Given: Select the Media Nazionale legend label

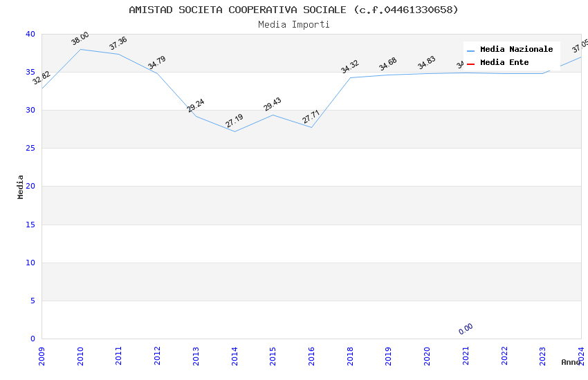Looking at the screenshot, I should point(516,50).
